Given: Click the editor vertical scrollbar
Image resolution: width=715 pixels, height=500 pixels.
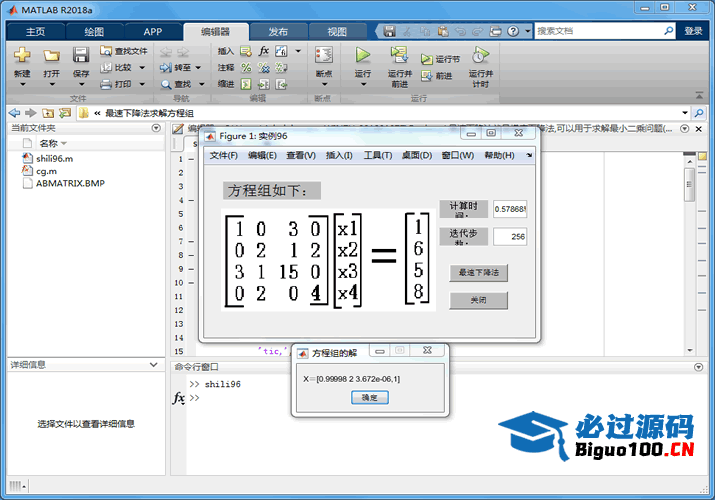Looking at the screenshot, I should (x=689, y=185).
